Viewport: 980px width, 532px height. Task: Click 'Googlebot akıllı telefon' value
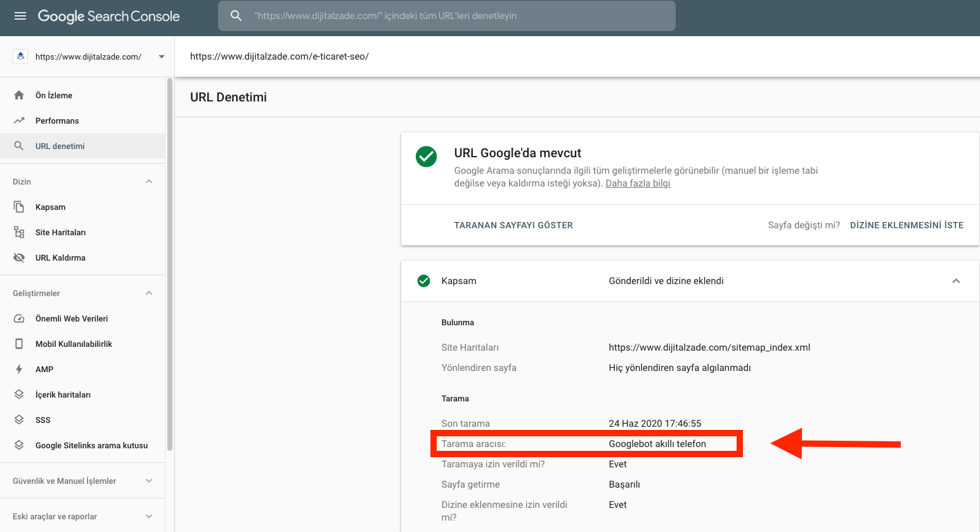pyautogui.click(x=657, y=444)
